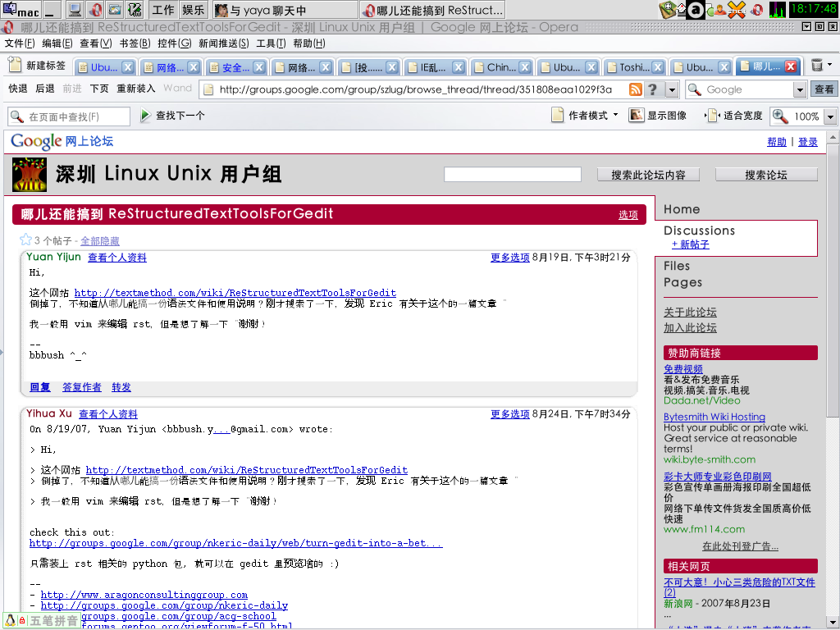Launch the computer terminal icon in panel
Image resolution: width=840 pixels, height=630 pixels.
75,10
